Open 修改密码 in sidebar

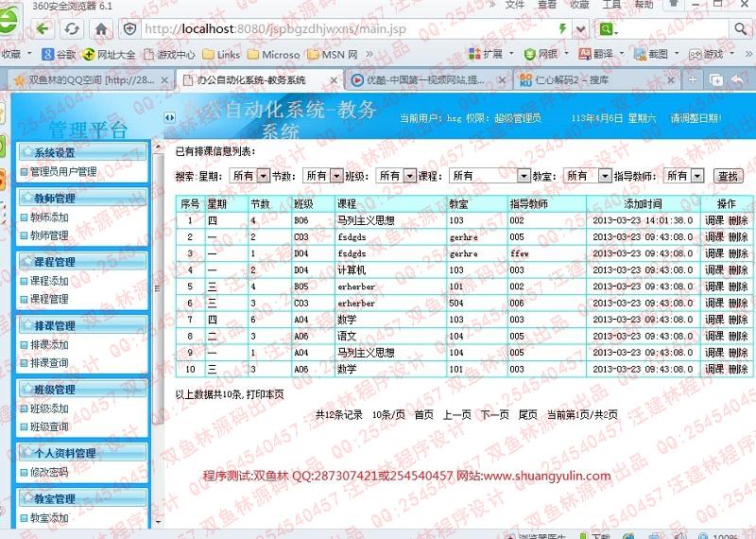[49, 472]
